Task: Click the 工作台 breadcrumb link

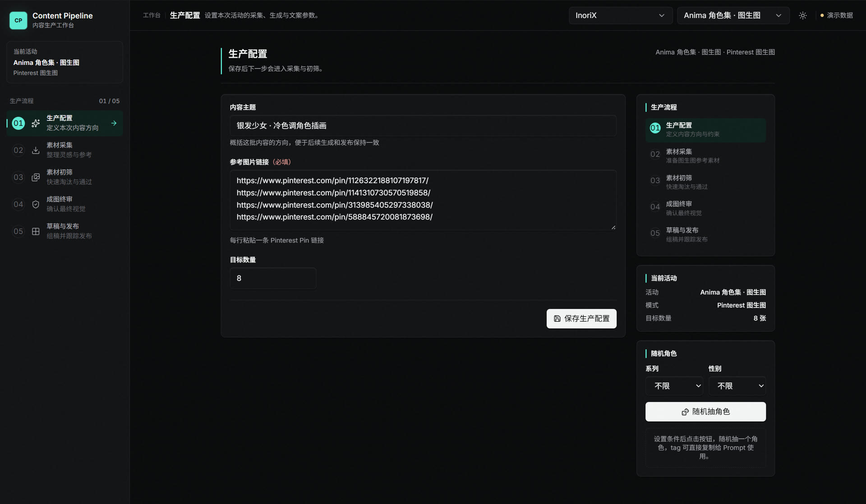Action: coord(152,15)
